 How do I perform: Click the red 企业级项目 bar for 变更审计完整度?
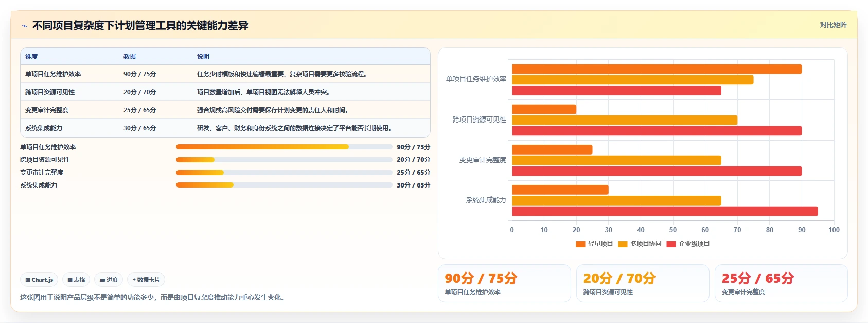(x=657, y=171)
